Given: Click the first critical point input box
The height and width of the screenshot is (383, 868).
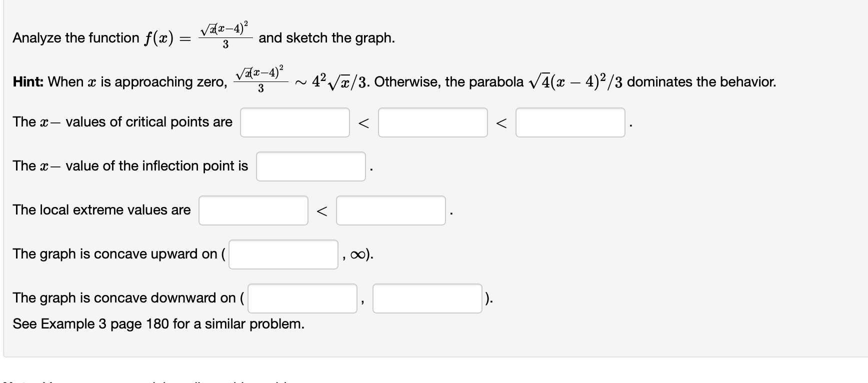Looking at the screenshot, I should point(294,122).
